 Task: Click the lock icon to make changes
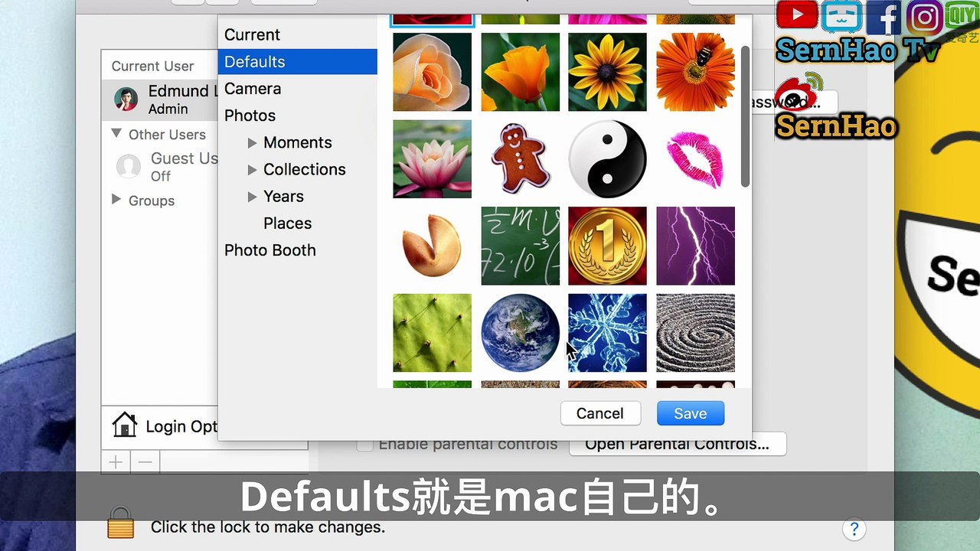point(120,523)
